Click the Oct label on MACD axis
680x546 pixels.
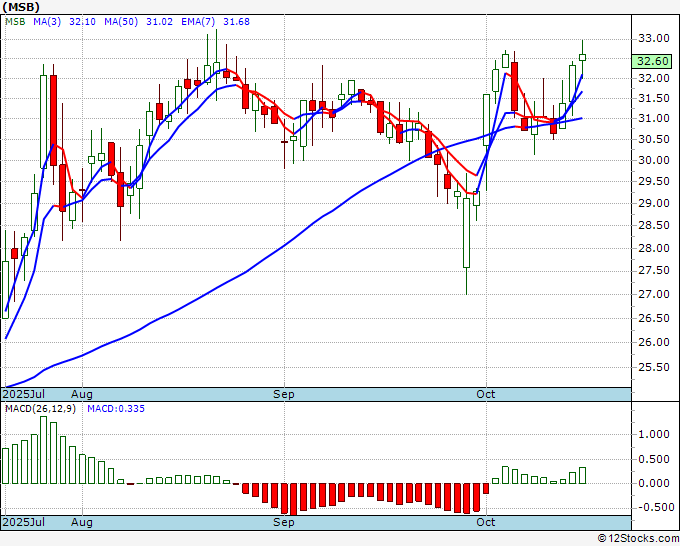485,522
